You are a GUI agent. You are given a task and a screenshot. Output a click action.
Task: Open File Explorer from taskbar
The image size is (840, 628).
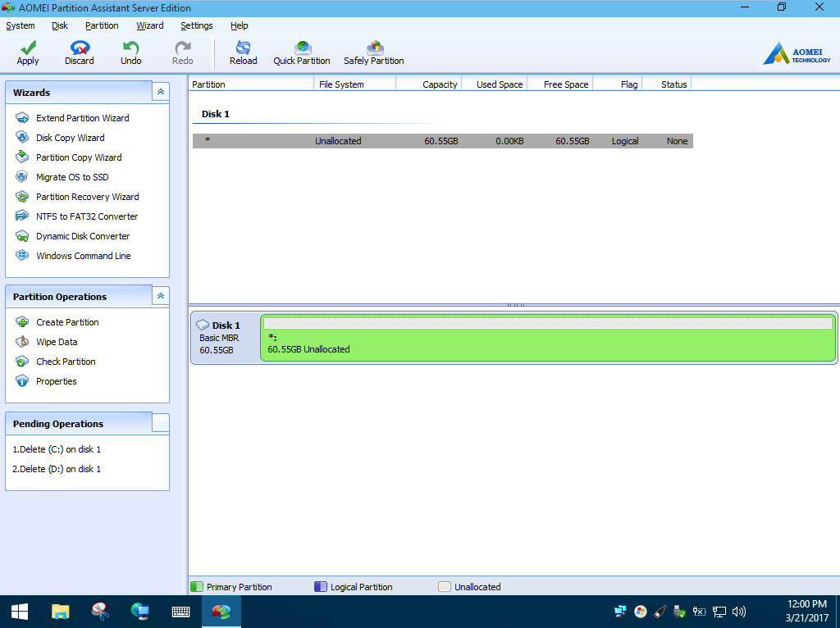coord(60,612)
